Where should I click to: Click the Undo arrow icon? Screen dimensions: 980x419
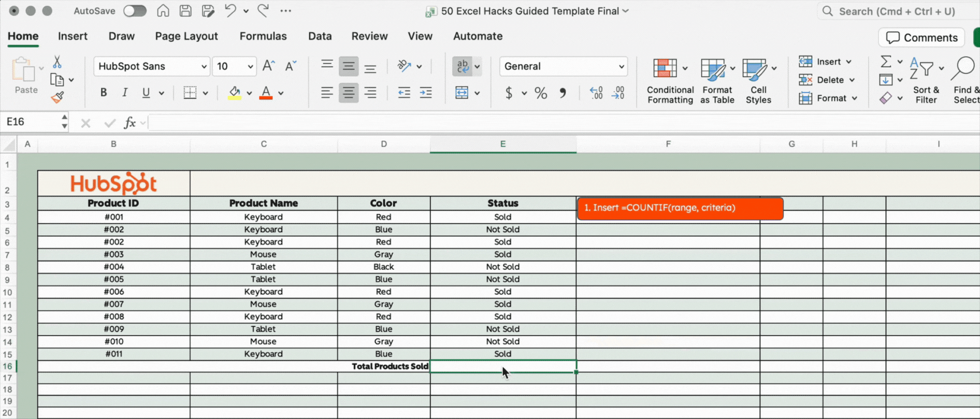click(x=230, y=11)
